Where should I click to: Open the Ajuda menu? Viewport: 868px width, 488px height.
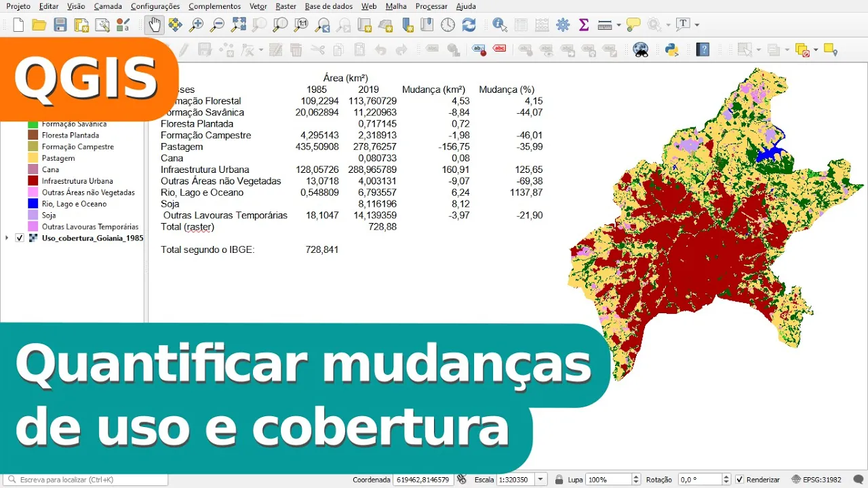click(x=466, y=6)
